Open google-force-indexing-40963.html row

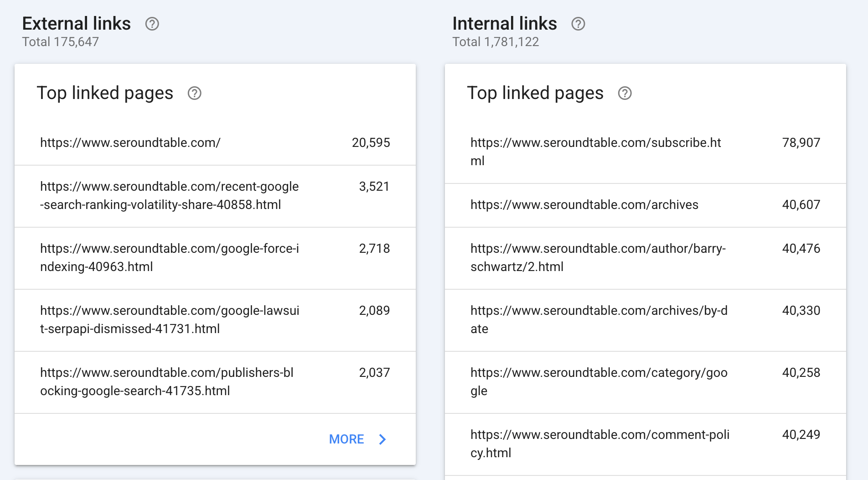pyautogui.click(x=215, y=258)
